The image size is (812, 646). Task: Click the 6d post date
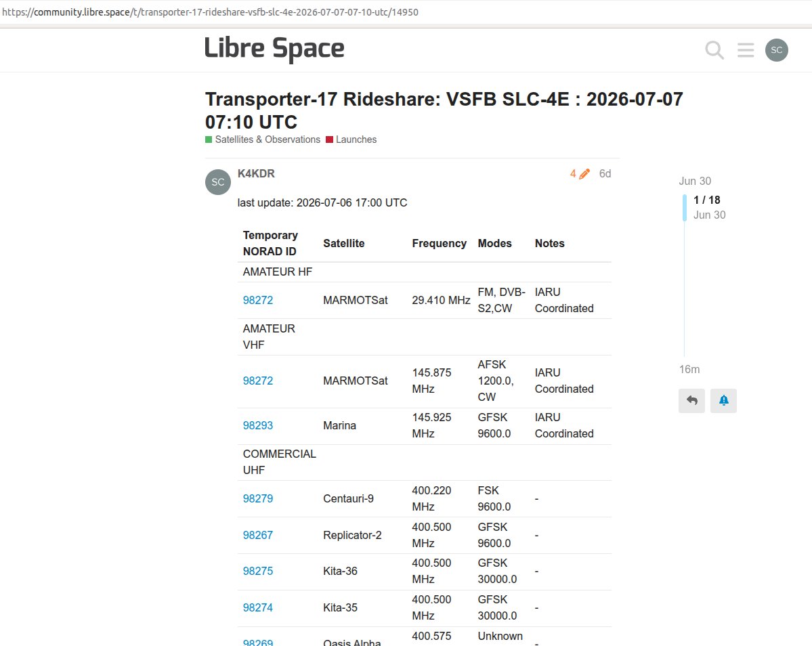605,174
